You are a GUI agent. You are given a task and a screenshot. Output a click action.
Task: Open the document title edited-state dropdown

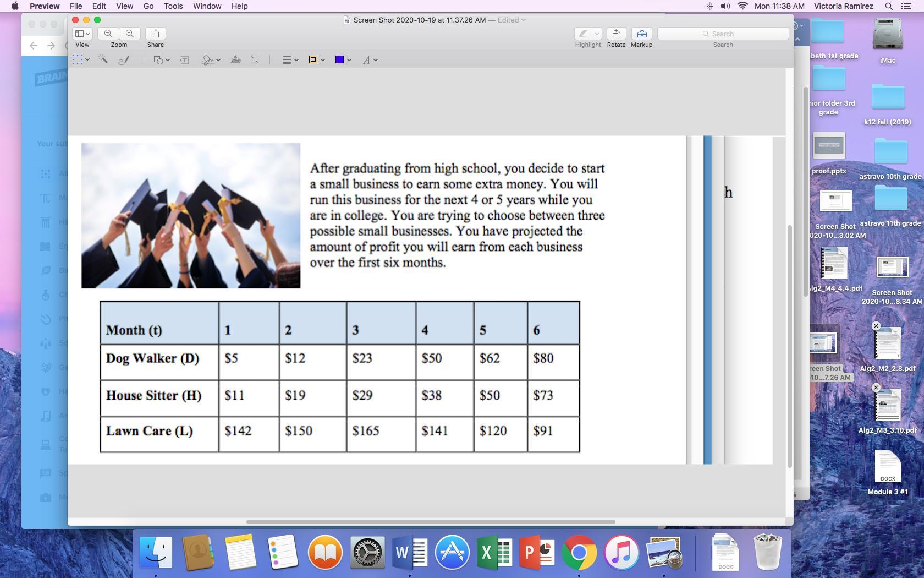(x=523, y=20)
